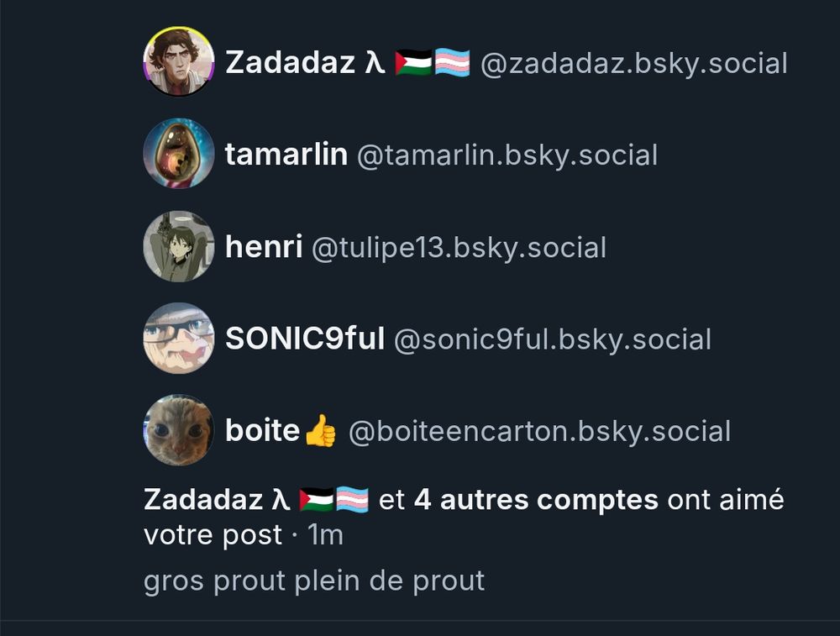840x636 pixels.
Task: Click the Zadadaz λ display name
Action: [x=306, y=63]
